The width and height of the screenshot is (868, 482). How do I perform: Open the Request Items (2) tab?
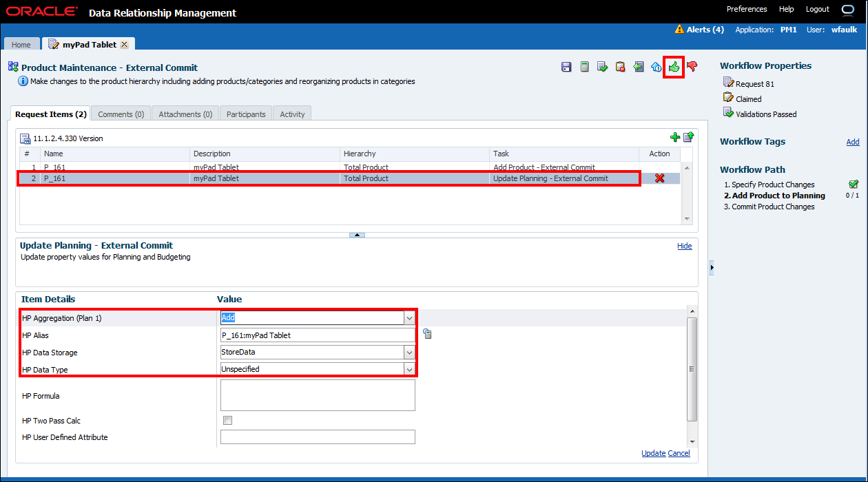pos(51,114)
